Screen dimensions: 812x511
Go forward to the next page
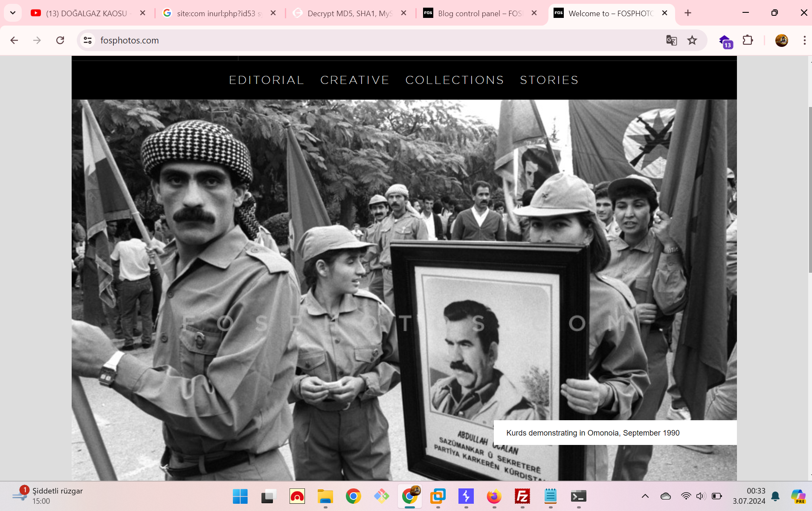pos(37,40)
